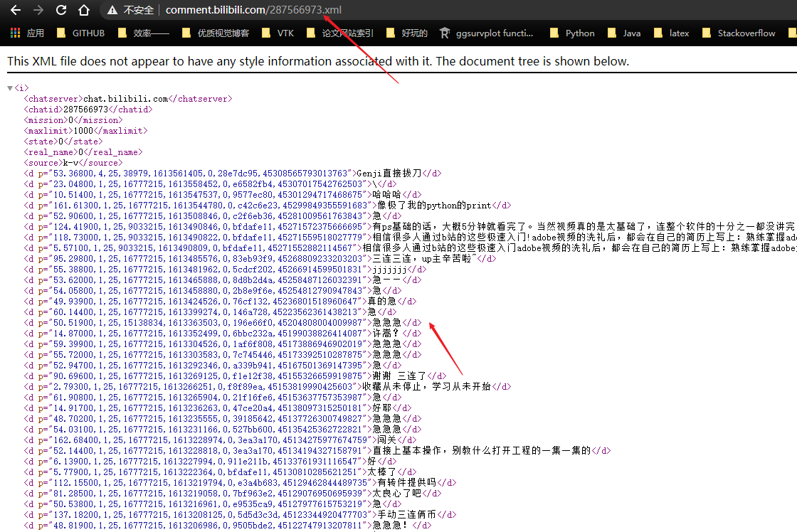797x532 pixels.
Task: Click the browser back arrow
Action: (16, 10)
